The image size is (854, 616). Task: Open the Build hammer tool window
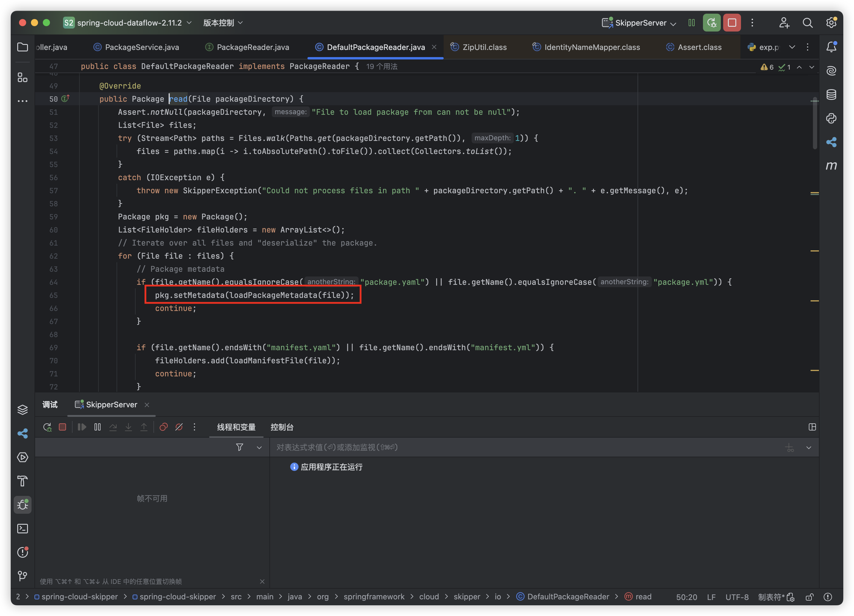[x=23, y=481]
